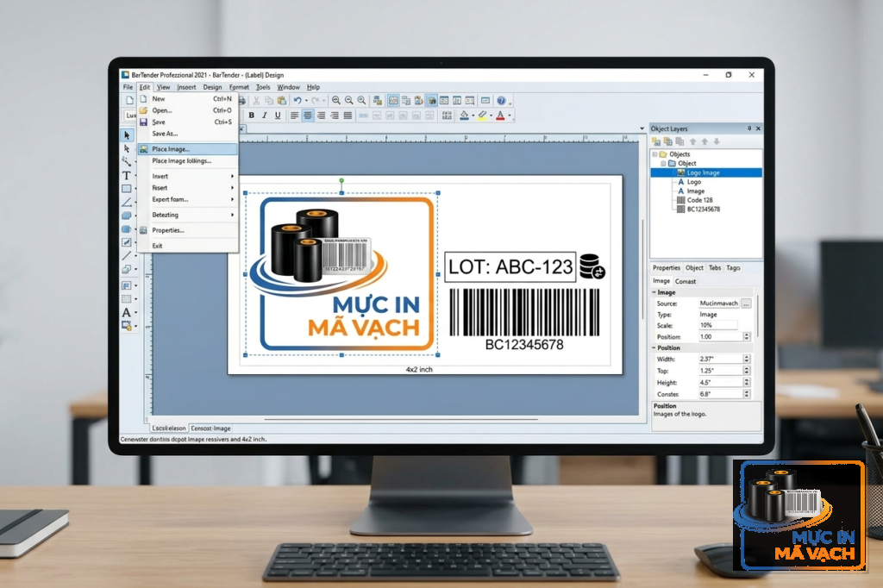Browse for the Source image with ... button

coord(746,303)
